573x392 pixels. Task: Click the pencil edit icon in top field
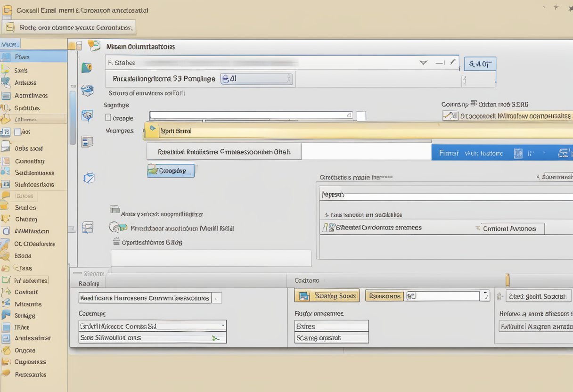(453, 62)
